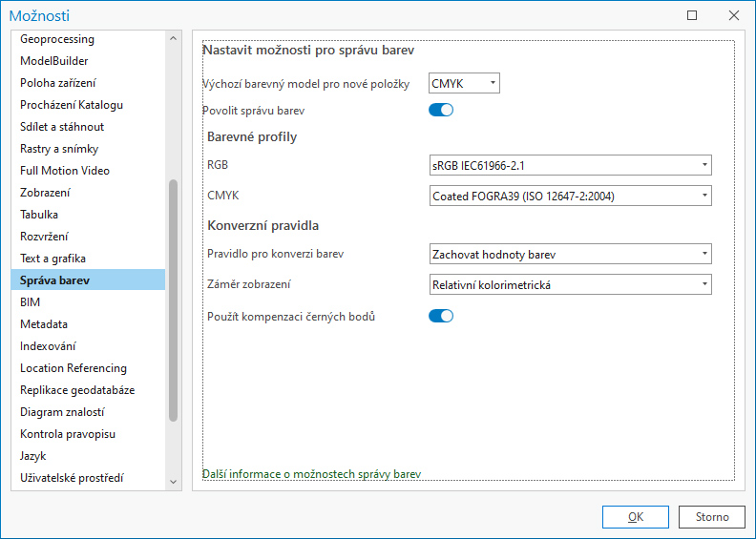This screenshot has width=756, height=539.
Task: Select Kontrola pravopisu category
Action: [88, 433]
